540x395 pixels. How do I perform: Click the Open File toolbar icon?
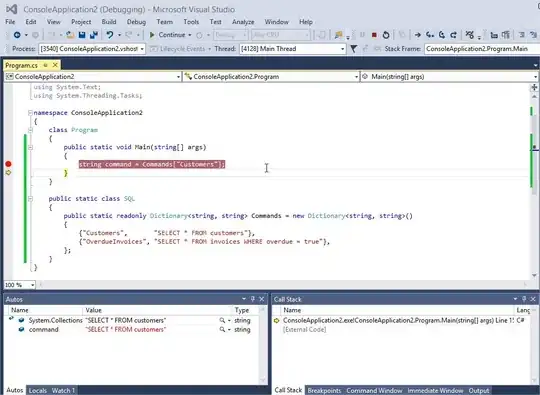(70, 35)
